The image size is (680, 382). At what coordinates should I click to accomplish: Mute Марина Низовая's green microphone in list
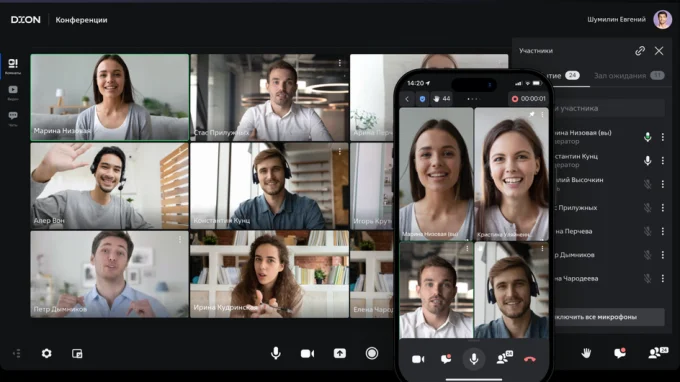(x=647, y=137)
